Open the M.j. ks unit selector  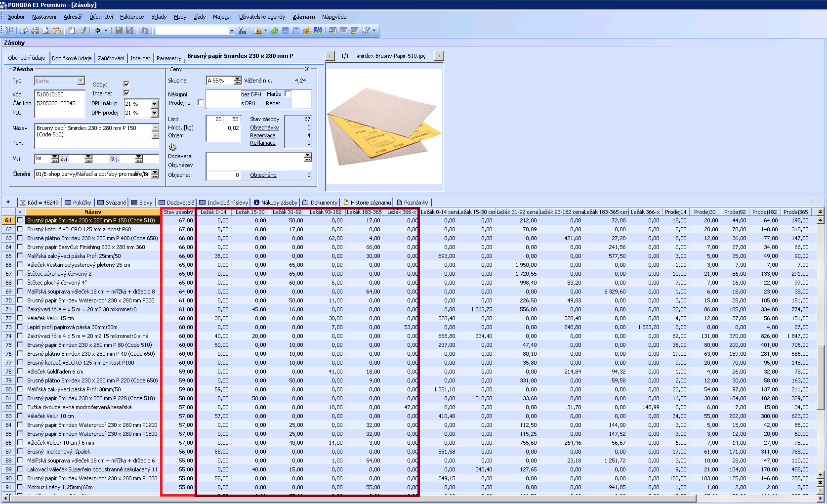click(55, 159)
